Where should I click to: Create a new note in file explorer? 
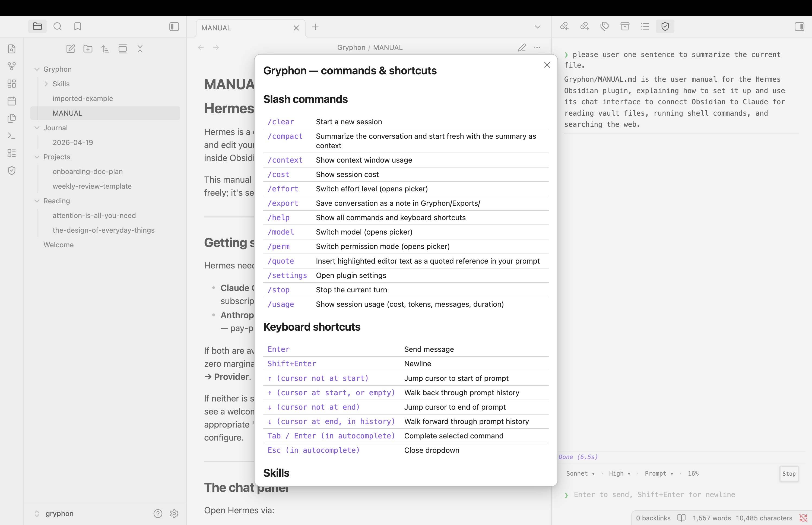click(x=71, y=49)
